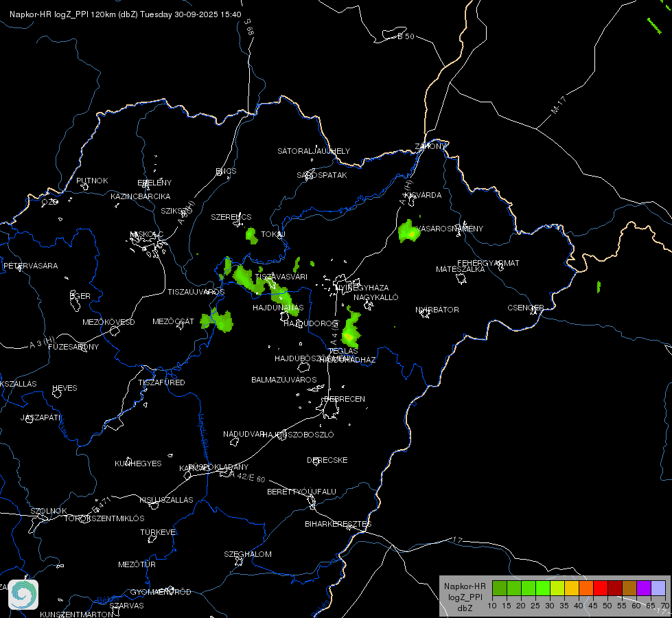Screen dimensions: 672x618
Task: Click the A 42/E 60 road label
Action: (248, 477)
